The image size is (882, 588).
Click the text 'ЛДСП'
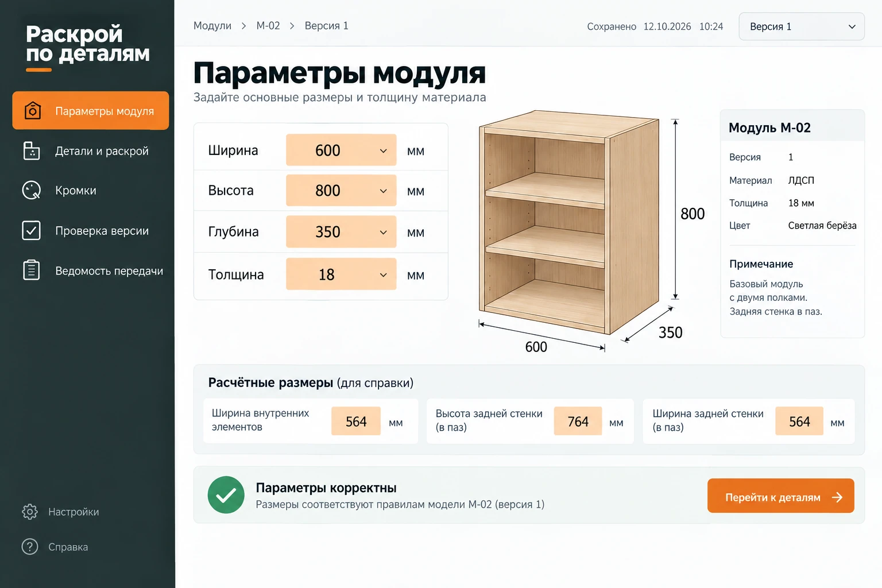click(x=801, y=180)
